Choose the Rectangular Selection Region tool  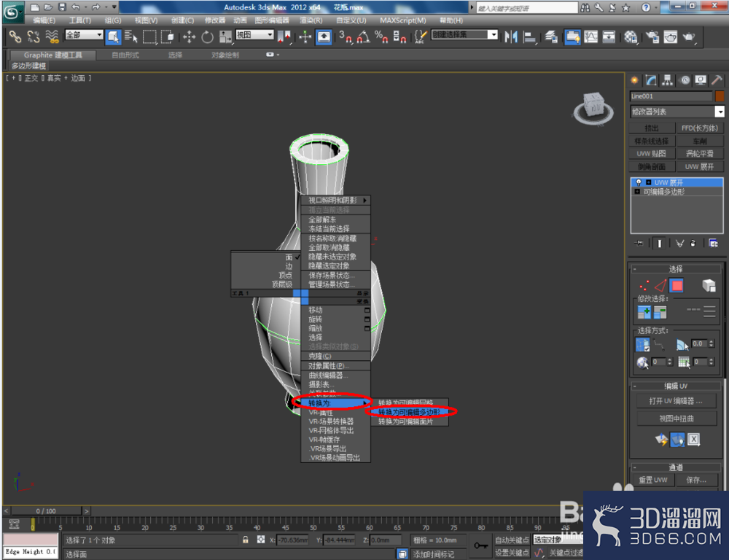(x=149, y=36)
